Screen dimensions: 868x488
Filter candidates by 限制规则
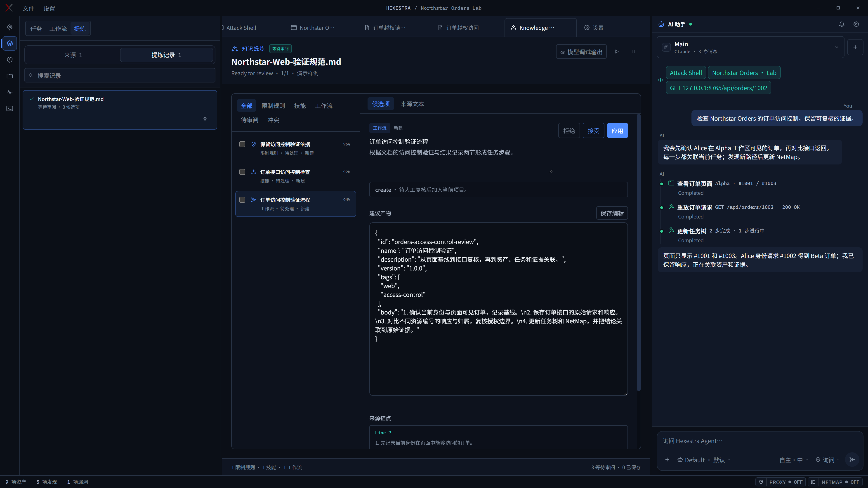pyautogui.click(x=273, y=106)
